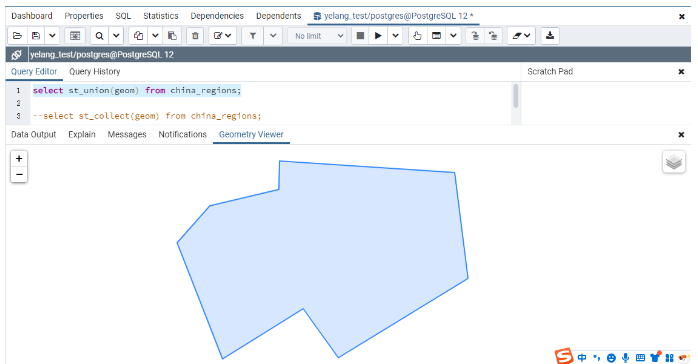Close the output panel with X
The height and width of the screenshot is (364, 698).
[x=681, y=134]
